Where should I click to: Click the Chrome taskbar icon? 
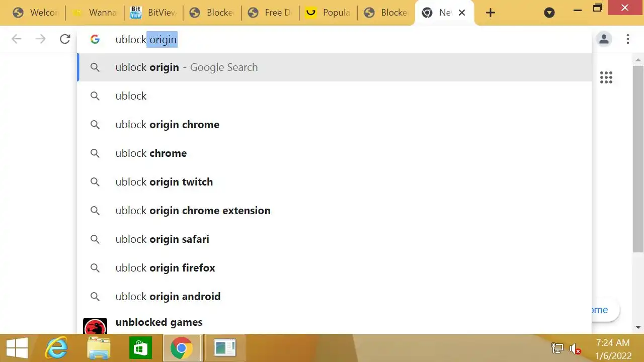coord(182,348)
